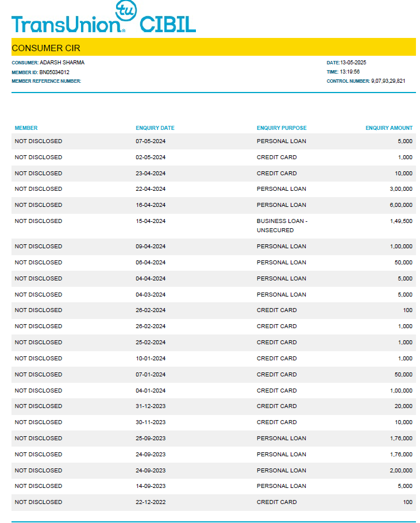Select enquiry date 16-04-2024
The width and height of the screenshot is (420, 523).
[151, 205]
